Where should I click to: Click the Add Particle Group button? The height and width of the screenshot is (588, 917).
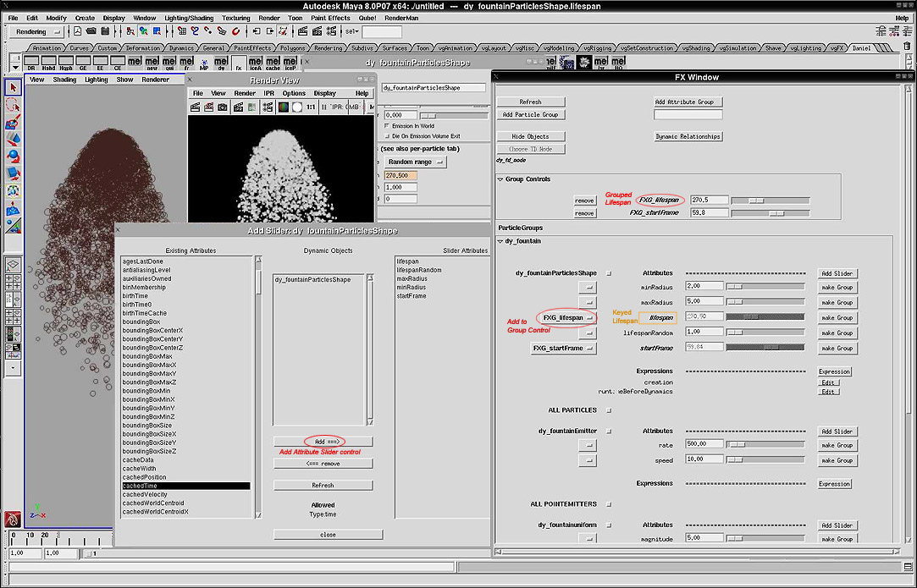530,114
